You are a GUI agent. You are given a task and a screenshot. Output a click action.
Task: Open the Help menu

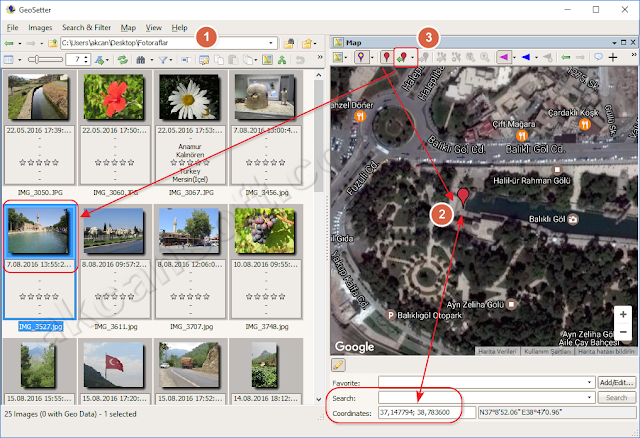tap(179, 27)
